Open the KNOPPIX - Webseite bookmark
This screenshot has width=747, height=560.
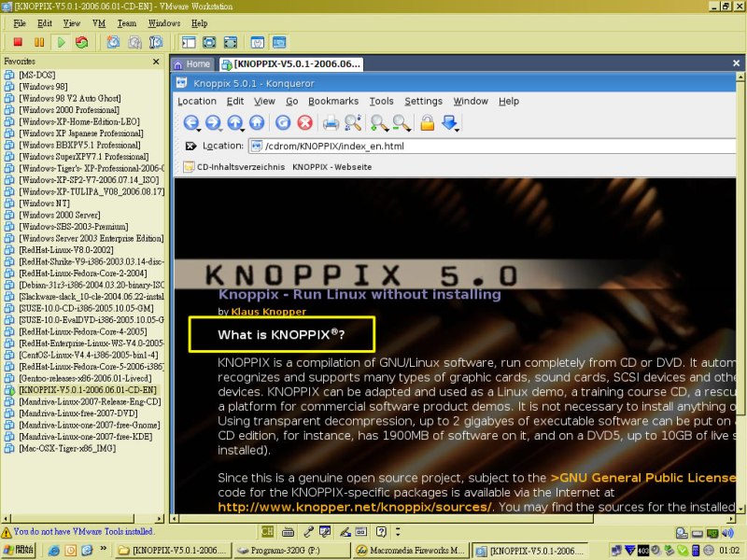(x=332, y=167)
